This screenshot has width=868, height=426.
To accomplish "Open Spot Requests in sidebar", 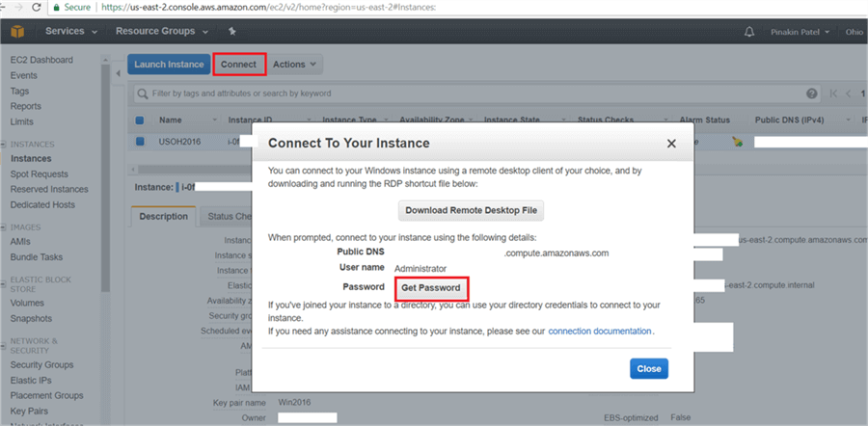I will coord(40,174).
